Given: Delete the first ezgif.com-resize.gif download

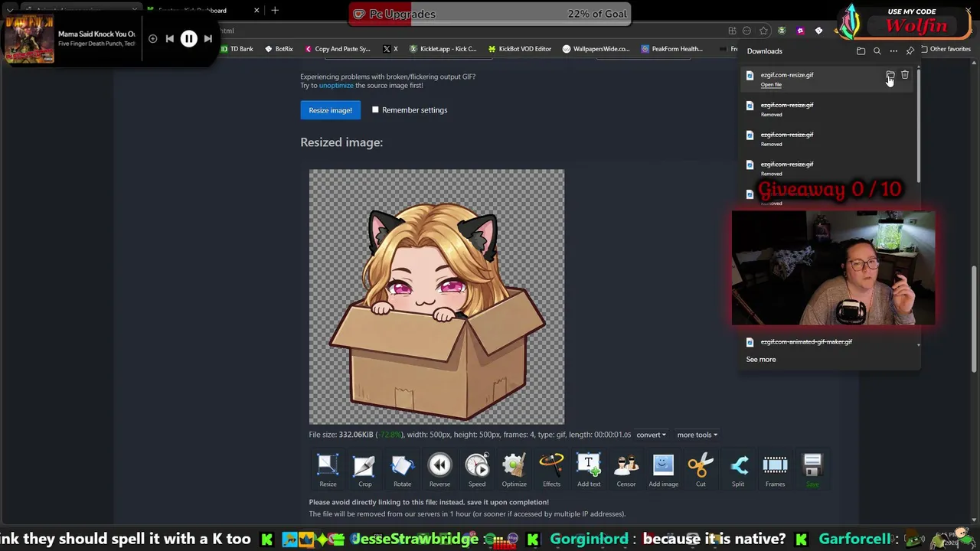Looking at the screenshot, I should pyautogui.click(x=905, y=75).
